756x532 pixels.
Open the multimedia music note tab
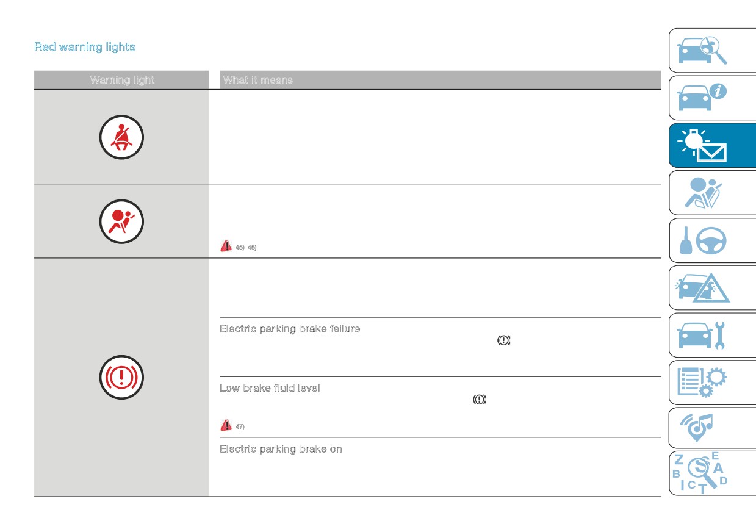point(712,428)
